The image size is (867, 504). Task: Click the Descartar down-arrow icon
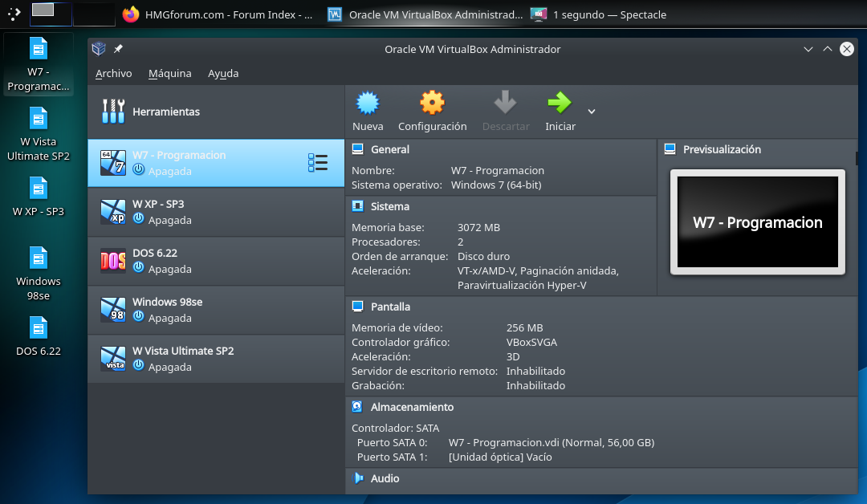click(505, 103)
